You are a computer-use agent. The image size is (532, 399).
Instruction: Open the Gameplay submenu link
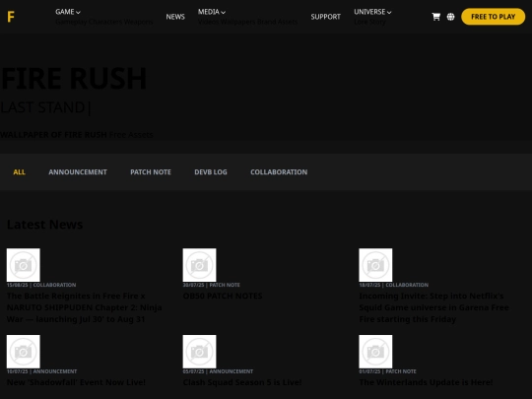click(x=70, y=22)
